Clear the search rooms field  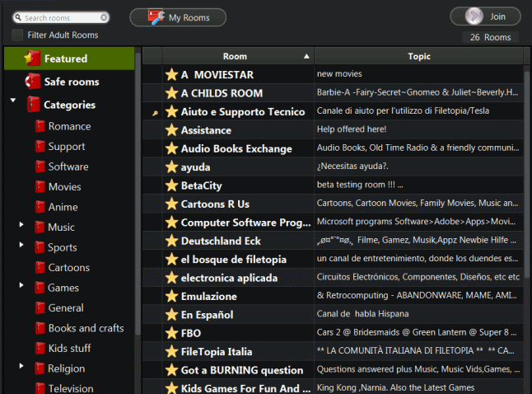click(104, 17)
